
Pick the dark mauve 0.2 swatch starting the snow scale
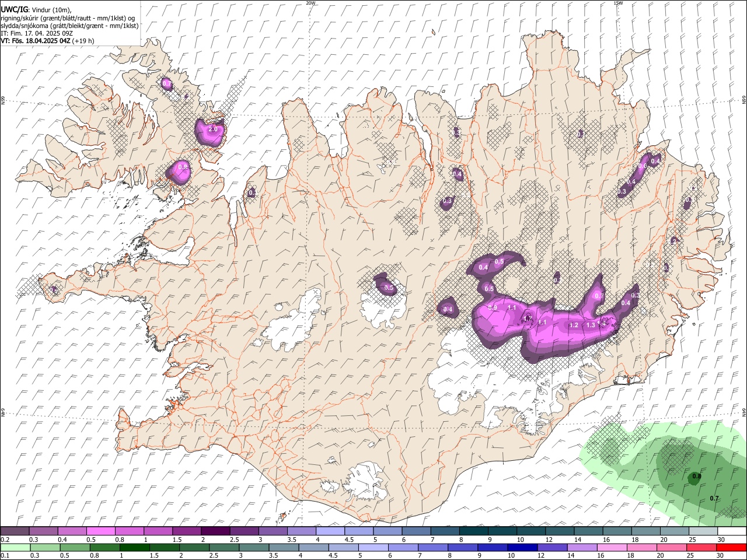point(15,531)
